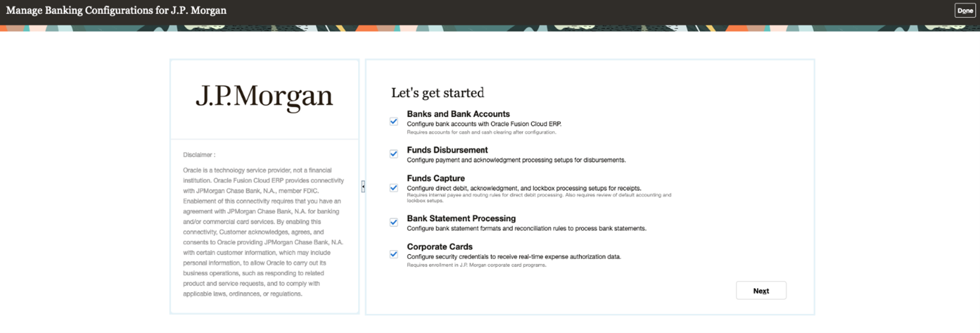Click the text about direct debit and lockbox setups
The height and width of the screenshot is (333, 980).
tap(524, 188)
